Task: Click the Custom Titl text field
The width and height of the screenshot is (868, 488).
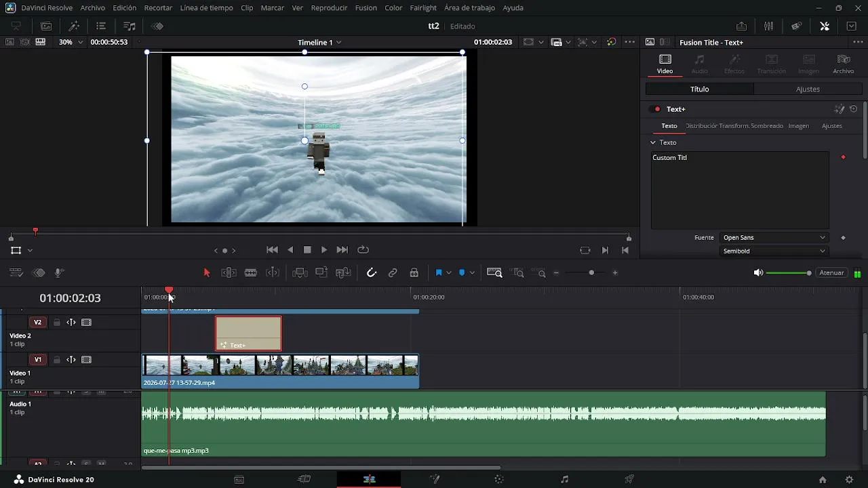Action: point(740,190)
